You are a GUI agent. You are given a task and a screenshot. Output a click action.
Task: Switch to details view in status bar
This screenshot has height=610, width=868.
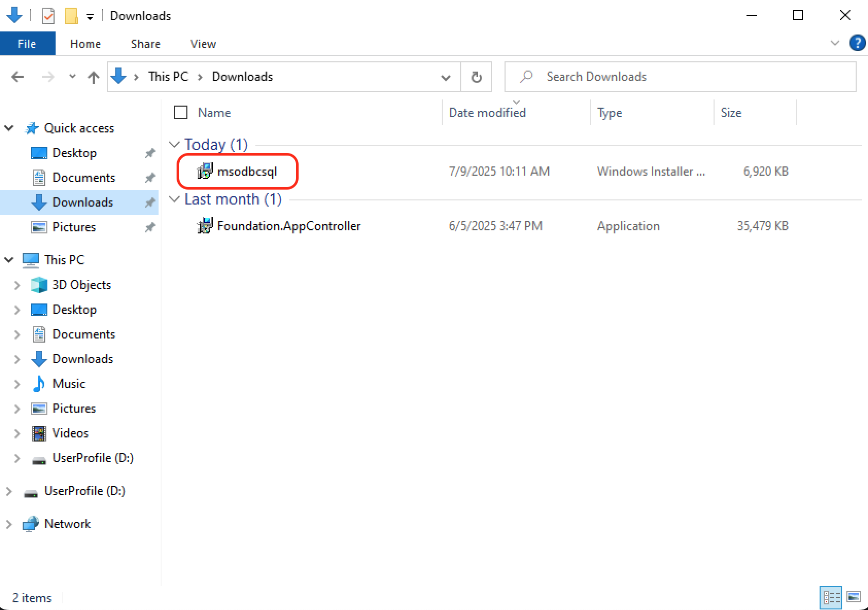click(831, 597)
